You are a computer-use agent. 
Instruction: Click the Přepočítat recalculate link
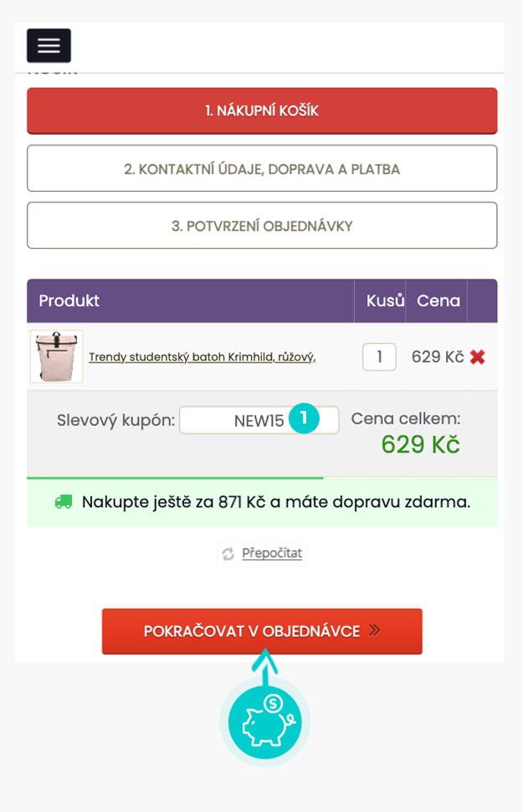(x=272, y=553)
